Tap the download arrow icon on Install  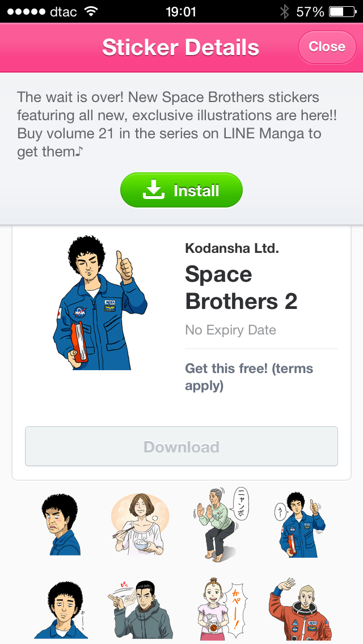[153, 190]
